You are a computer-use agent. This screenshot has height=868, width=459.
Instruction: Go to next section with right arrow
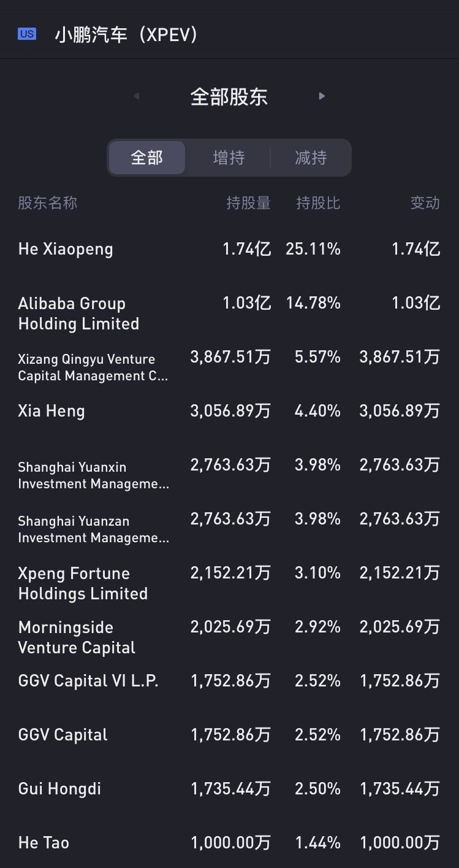click(x=322, y=96)
